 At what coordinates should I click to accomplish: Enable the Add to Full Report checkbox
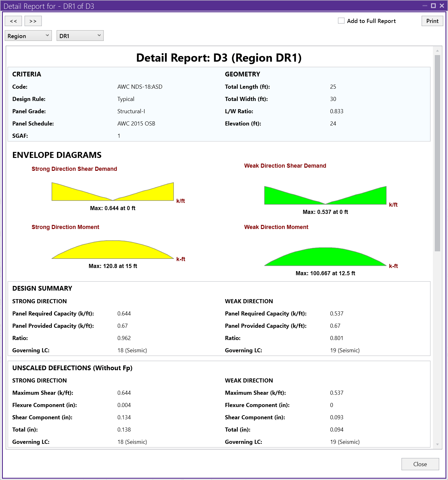coord(341,21)
